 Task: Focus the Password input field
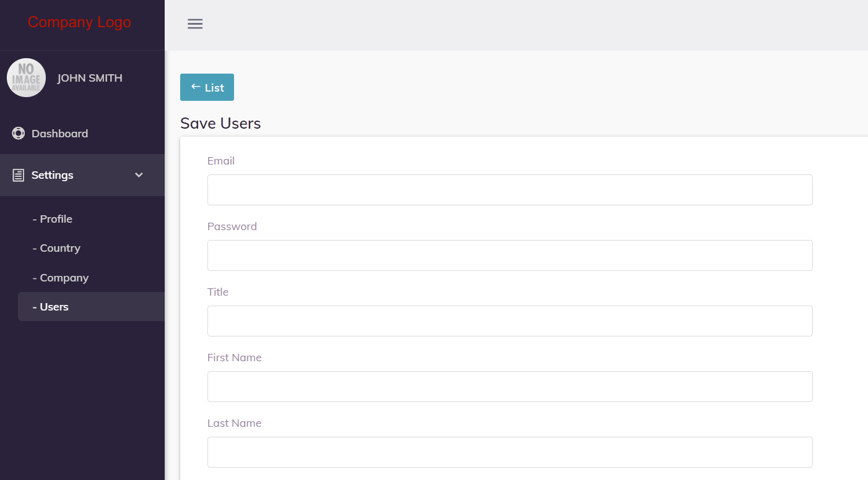[509, 255]
